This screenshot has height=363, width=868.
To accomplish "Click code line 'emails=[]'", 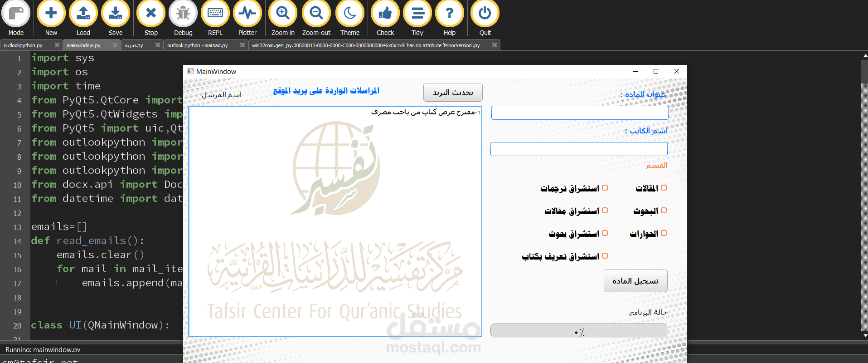I will (59, 226).
